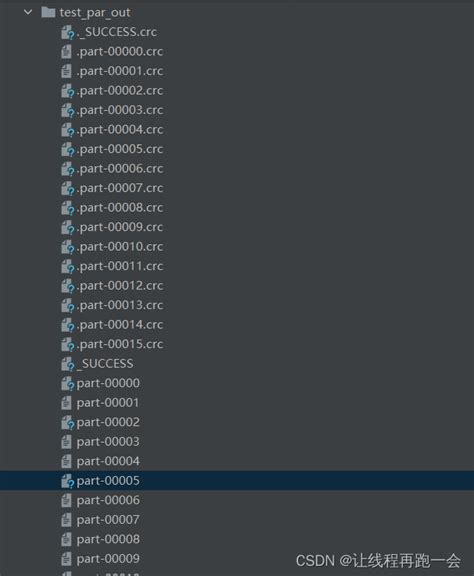474x576 pixels.
Task: Select the test_par_out folder name
Action: [95, 12]
